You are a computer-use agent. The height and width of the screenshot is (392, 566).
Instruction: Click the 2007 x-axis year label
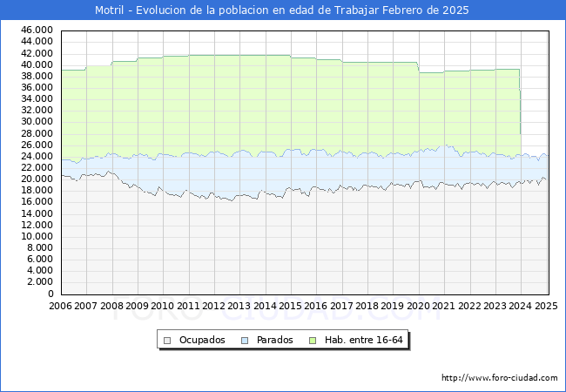[86, 306]
